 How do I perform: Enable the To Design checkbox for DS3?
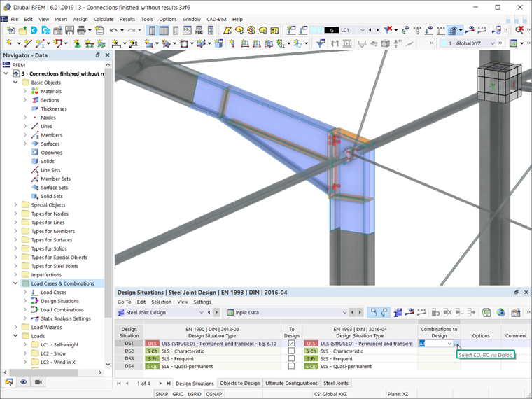click(x=291, y=358)
